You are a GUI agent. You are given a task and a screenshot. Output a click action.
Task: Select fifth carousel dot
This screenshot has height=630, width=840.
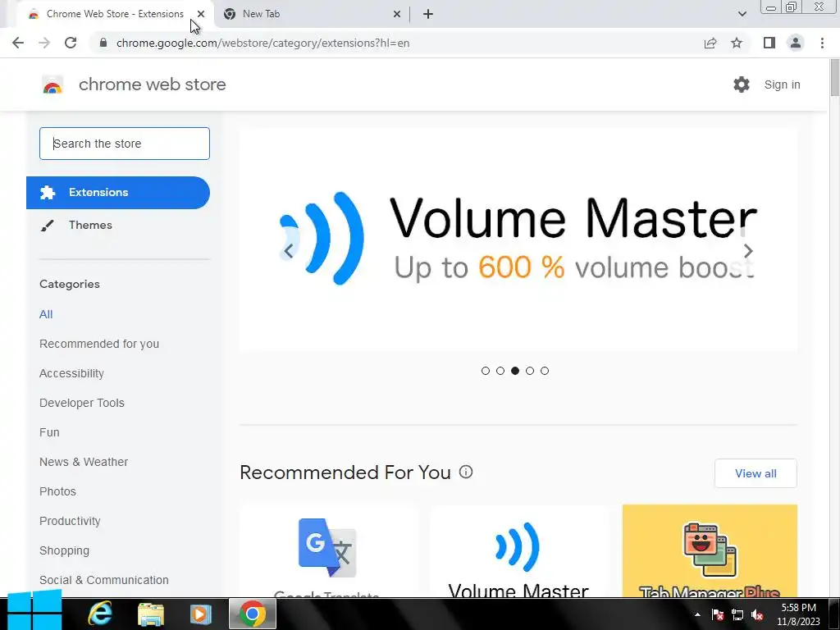[545, 371]
